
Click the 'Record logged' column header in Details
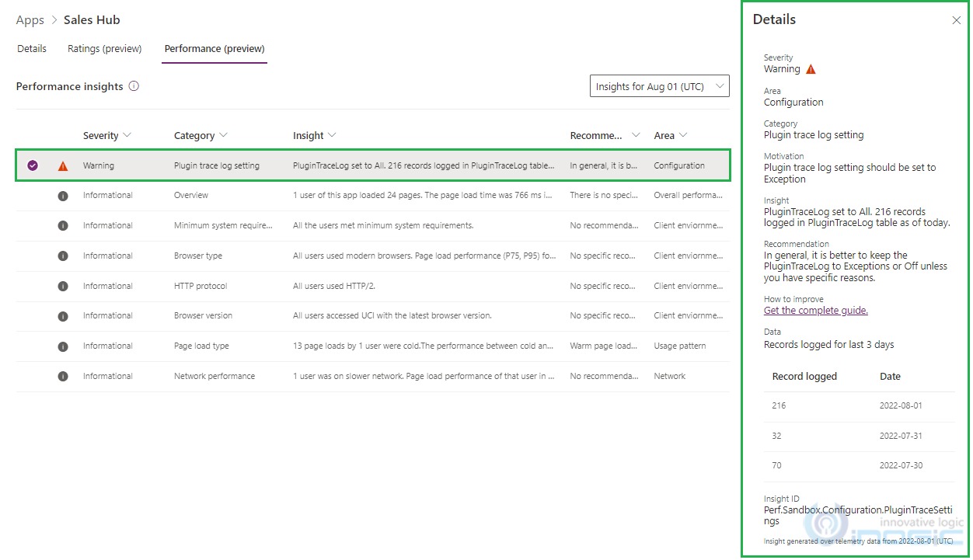coord(804,377)
